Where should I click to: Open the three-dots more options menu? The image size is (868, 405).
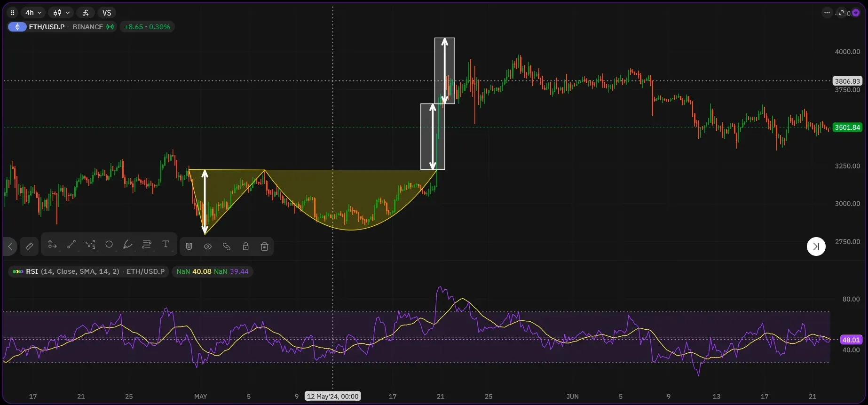coord(827,13)
